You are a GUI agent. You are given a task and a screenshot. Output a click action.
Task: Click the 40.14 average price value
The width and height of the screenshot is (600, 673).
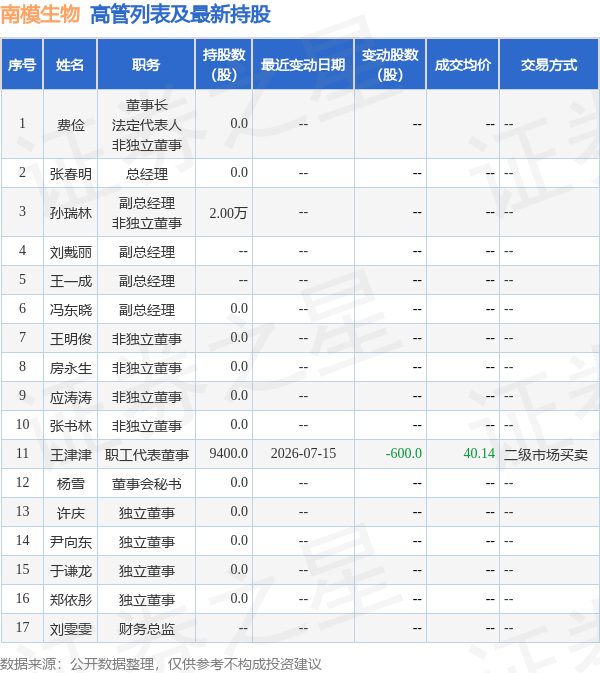(479, 454)
